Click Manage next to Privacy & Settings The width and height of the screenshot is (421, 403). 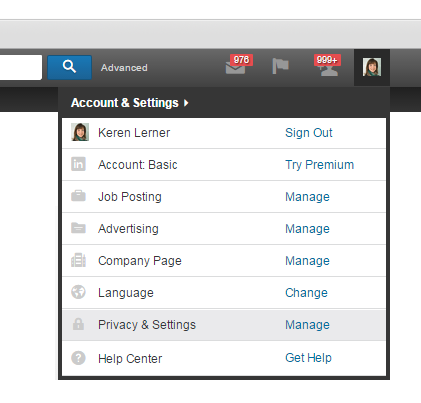[x=307, y=325]
